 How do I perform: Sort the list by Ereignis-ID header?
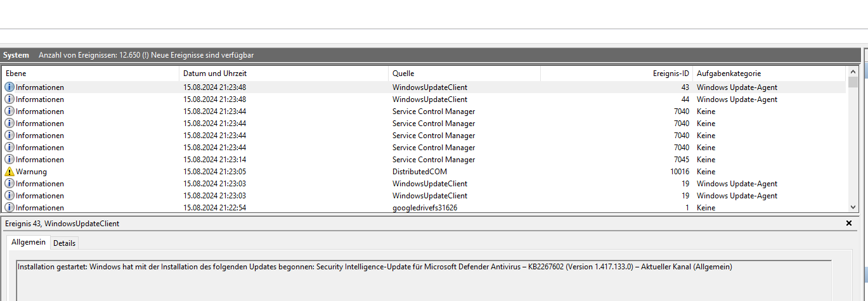(x=616, y=74)
